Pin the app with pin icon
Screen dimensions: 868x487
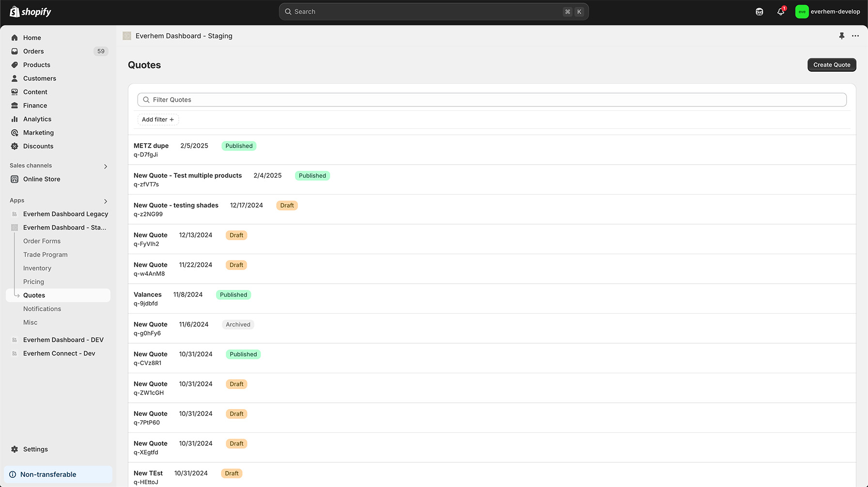(x=842, y=36)
